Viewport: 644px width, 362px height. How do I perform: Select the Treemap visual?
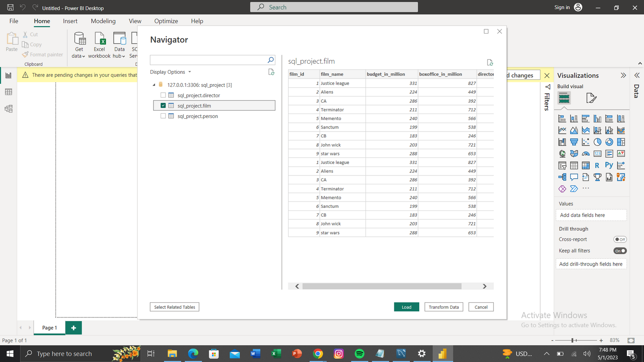coord(621,142)
